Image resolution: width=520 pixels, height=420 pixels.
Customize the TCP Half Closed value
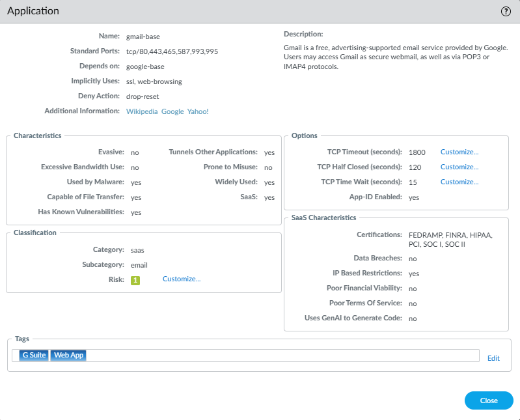459,167
